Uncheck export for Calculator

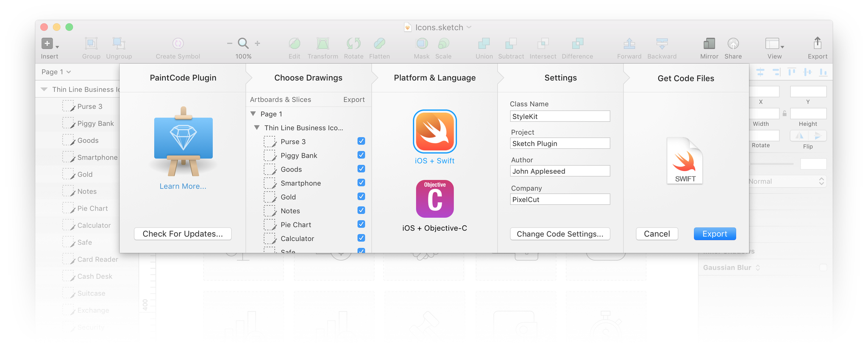click(361, 238)
